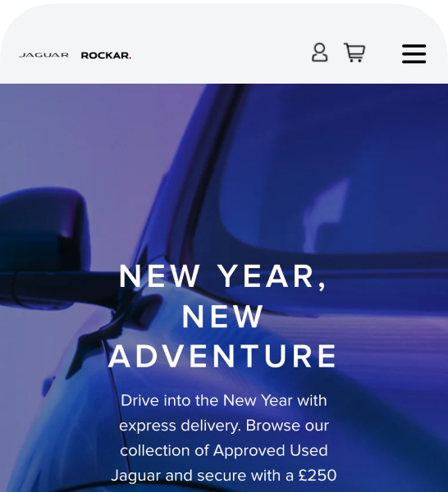Click the "Browse our" text

tap(287, 426)
